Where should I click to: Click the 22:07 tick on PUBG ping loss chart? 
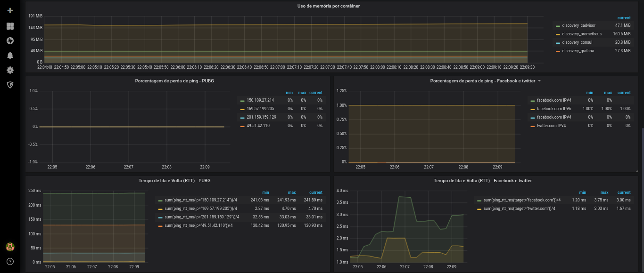coord(128,167)
